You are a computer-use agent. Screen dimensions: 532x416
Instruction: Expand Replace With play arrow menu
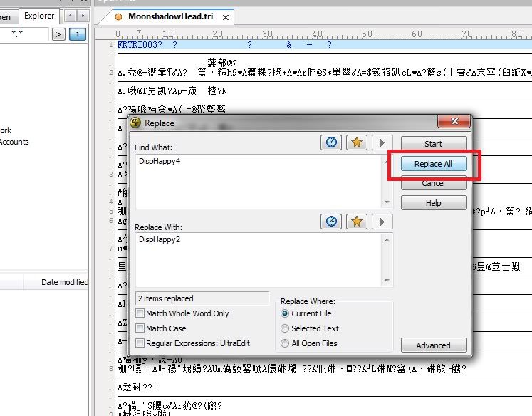click(382, 222)
